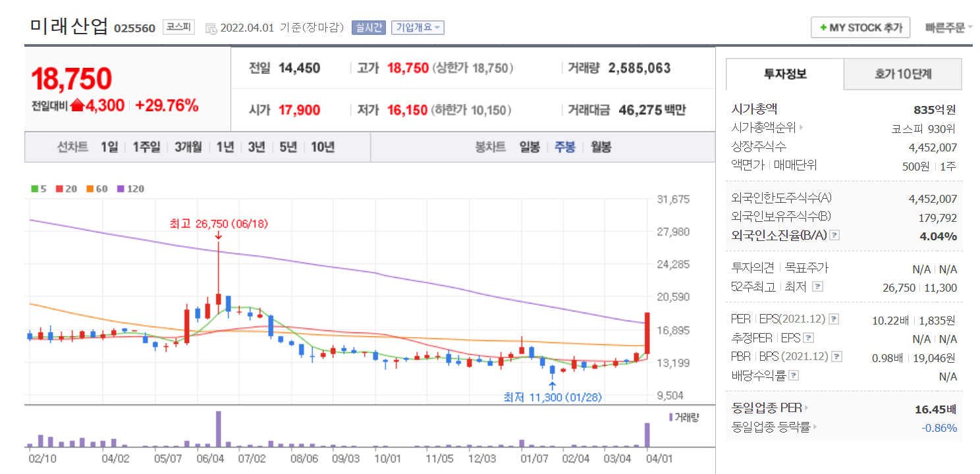Open the 빠른주문 dropdown menu
Viewport: 980px width, 474px height.
[x=949, y=28]
